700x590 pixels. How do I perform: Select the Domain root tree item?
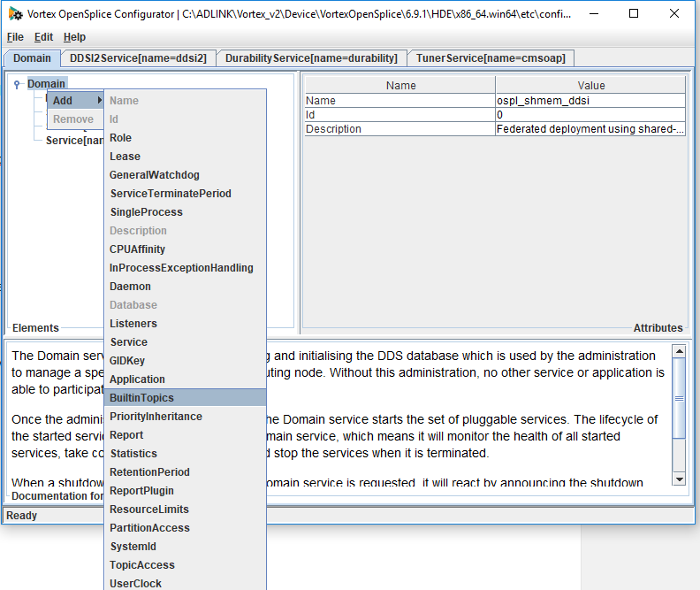[x=46, y=83]
